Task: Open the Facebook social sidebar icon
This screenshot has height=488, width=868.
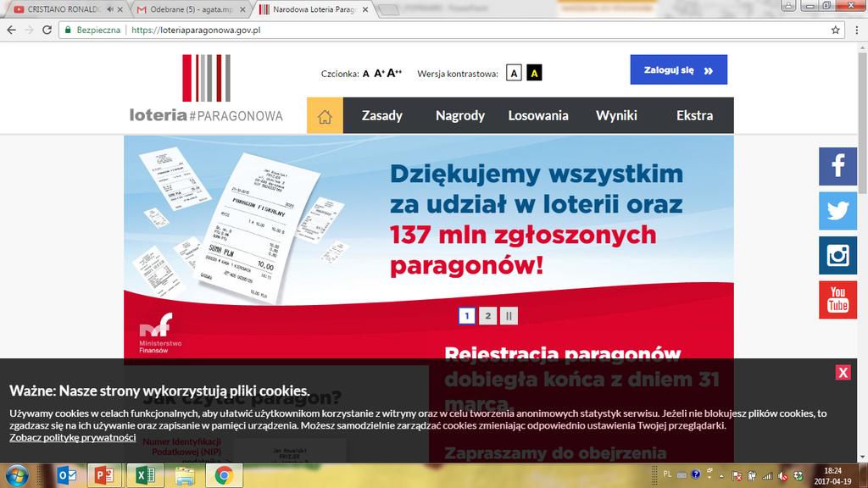Action: click(x=837, y=166)
